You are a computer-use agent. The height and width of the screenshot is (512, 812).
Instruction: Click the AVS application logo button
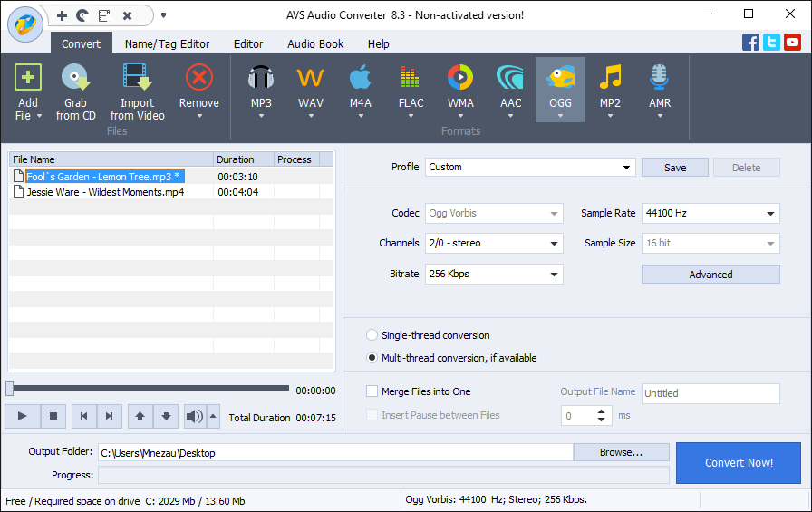(25, 24)
